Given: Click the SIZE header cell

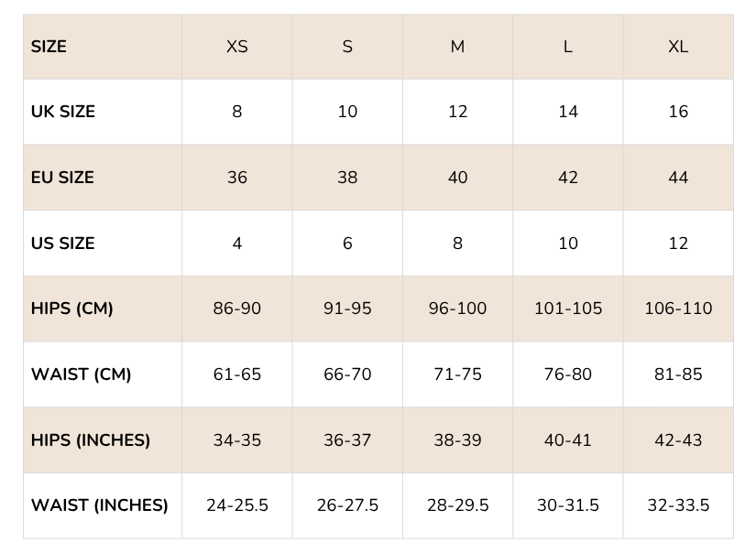Looking at the screenshot, I should [x=49, y=47].
